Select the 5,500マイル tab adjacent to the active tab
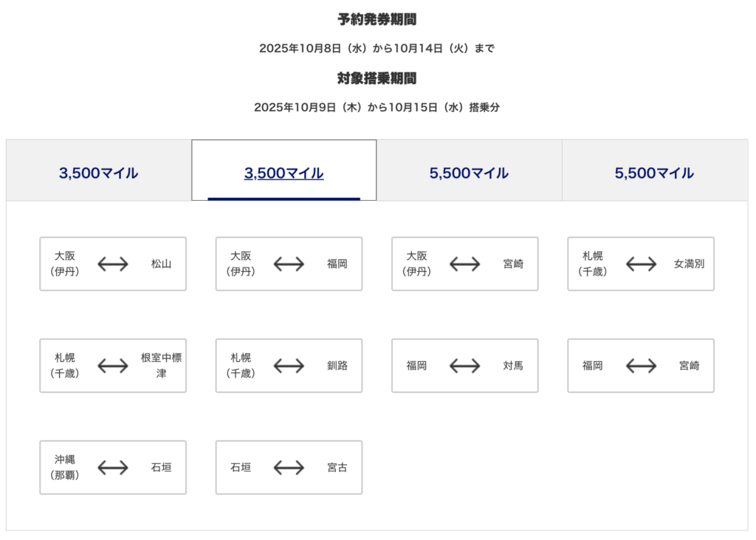The height and width of the screenshot is (540, 756). coord(469,174)
